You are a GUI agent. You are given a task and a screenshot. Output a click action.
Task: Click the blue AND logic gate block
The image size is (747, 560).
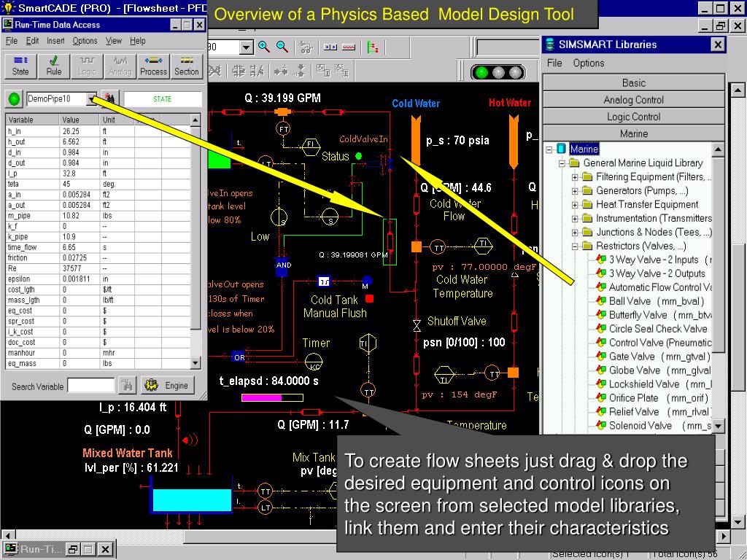click(284, 266)
